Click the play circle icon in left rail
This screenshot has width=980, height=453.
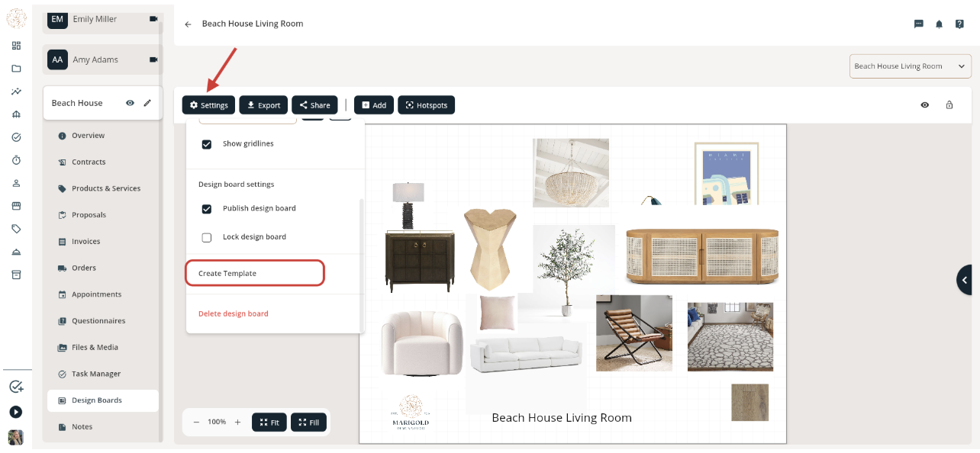coord(16,412)
